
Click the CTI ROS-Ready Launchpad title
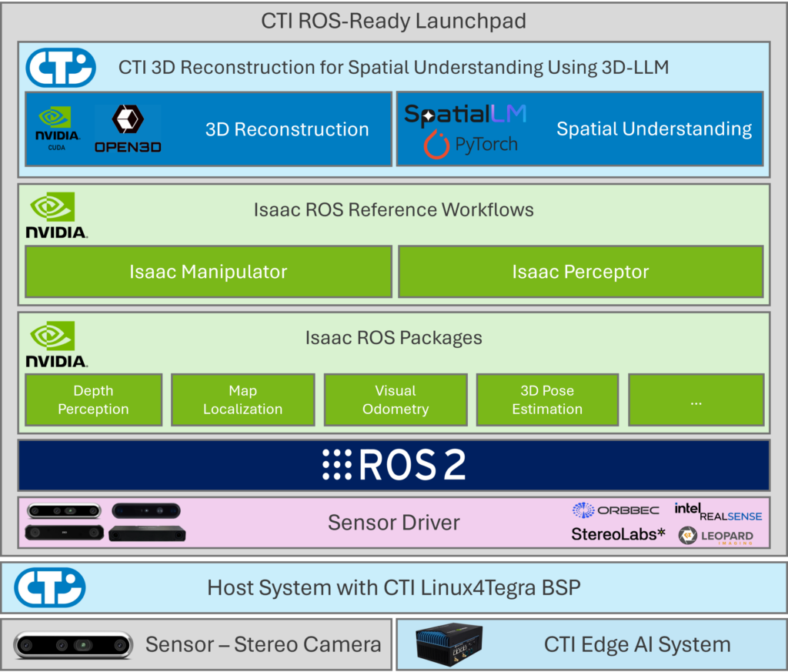click(393, 21)
